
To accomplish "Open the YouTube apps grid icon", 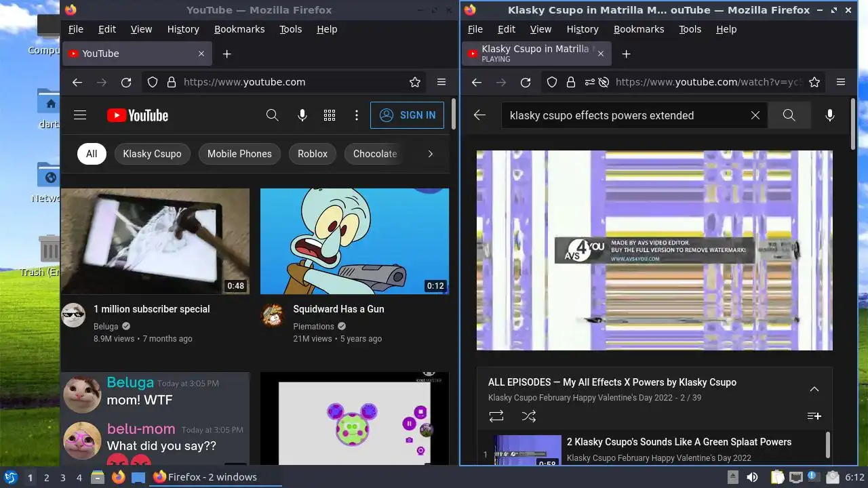I will tap(330, 115).
